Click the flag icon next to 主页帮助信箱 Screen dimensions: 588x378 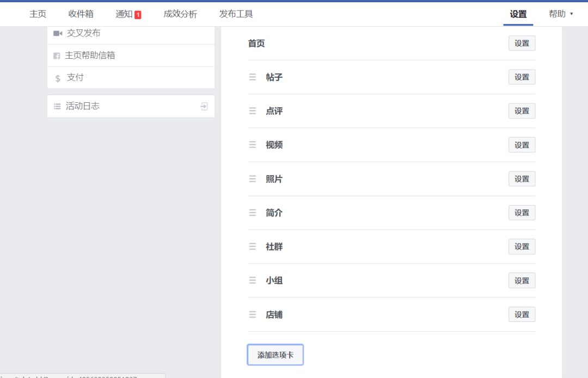[58, 55]
